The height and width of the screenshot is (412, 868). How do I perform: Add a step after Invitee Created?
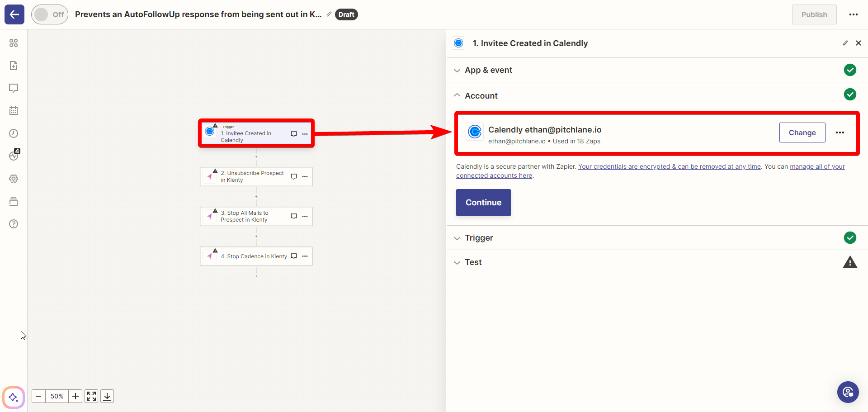256,157
